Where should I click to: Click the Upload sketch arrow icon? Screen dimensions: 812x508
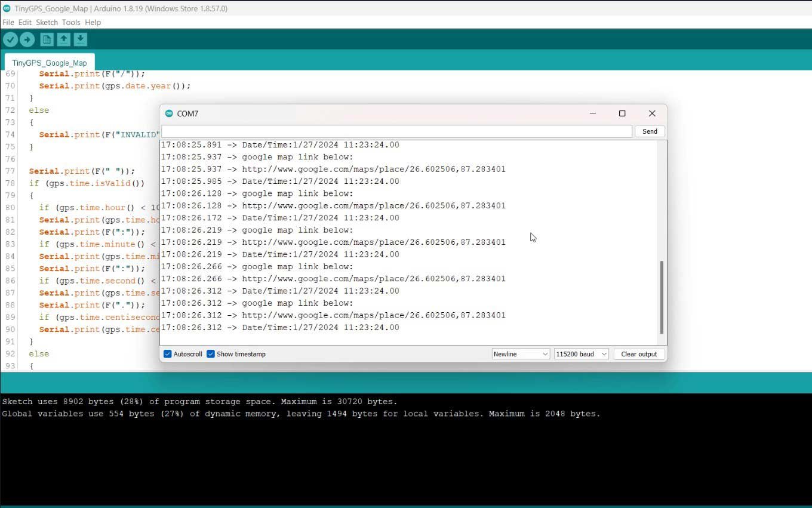27,39
